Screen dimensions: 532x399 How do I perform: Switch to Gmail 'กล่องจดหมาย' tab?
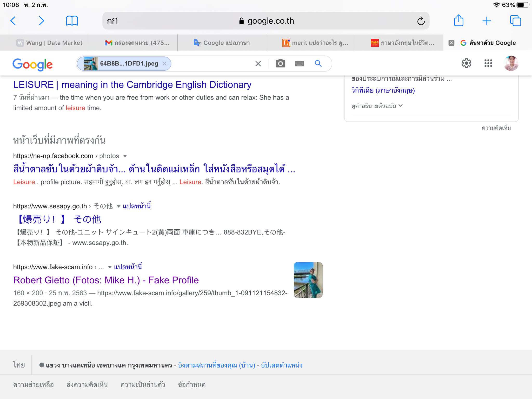[x=133, y=43]
